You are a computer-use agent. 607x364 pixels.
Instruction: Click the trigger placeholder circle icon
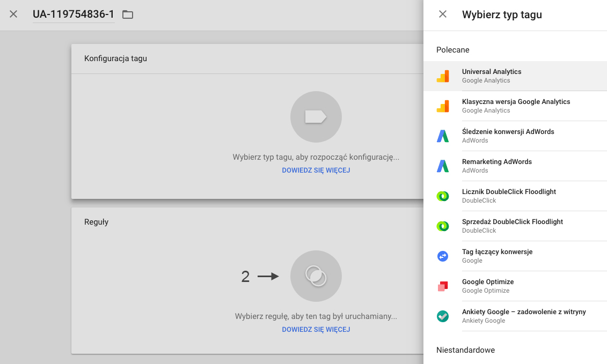[316, 276]
